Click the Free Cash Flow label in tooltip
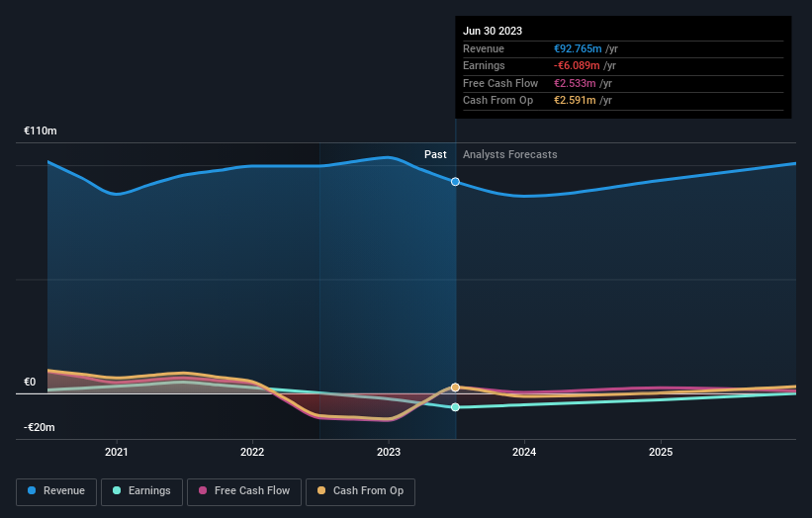812x518 pixels. tap(500, 83)
